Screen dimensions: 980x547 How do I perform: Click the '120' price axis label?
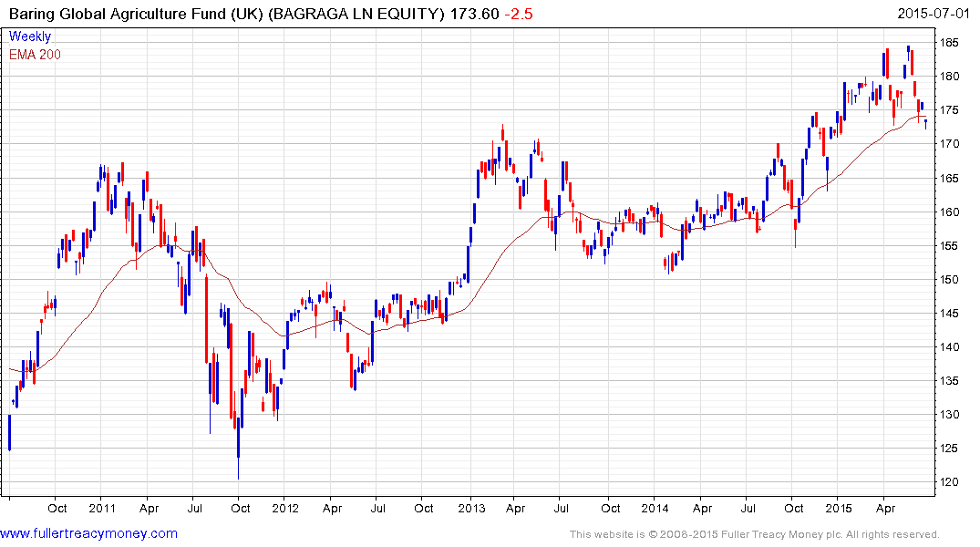click(950, 482)
